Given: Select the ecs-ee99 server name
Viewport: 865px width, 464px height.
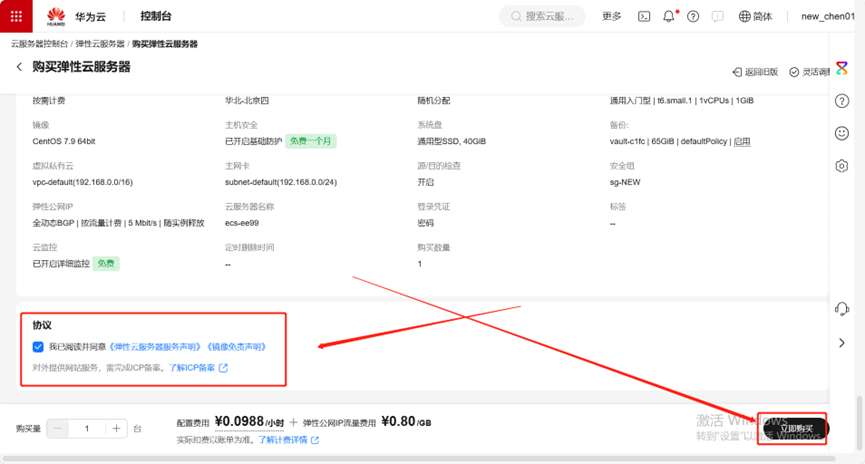Looking at the screenshot, I should tap(242, 223).
